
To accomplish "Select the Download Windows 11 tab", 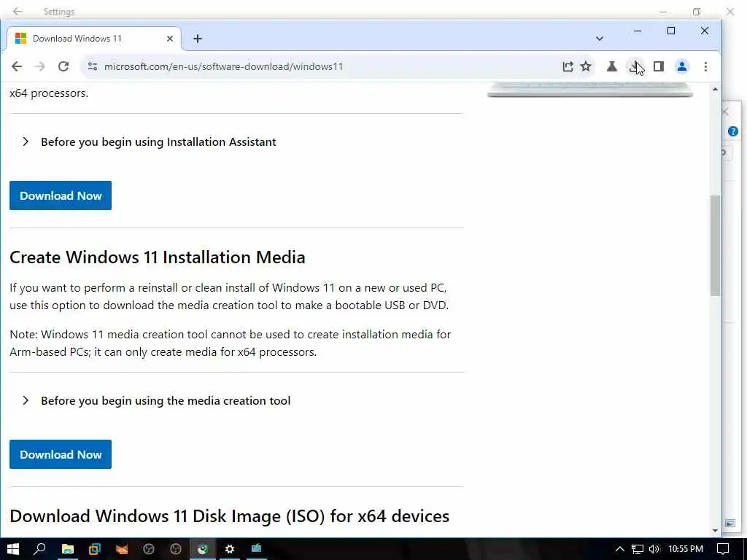I will coord(94,39).
